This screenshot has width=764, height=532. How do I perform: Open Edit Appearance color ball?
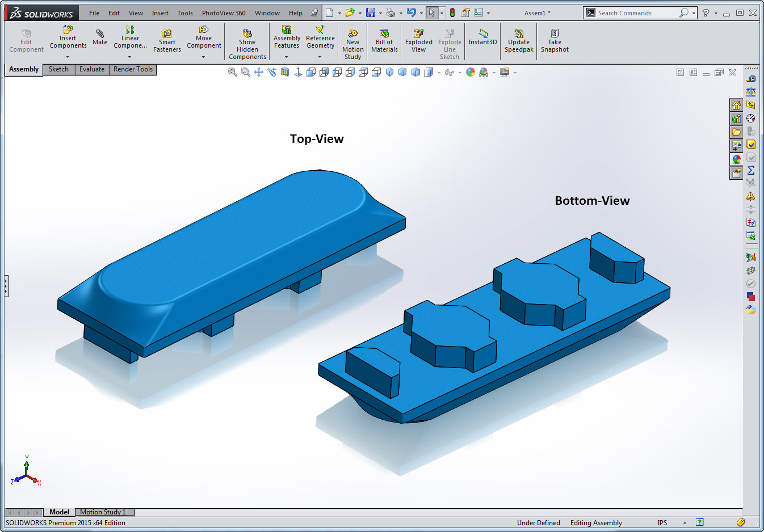point(470,72)
